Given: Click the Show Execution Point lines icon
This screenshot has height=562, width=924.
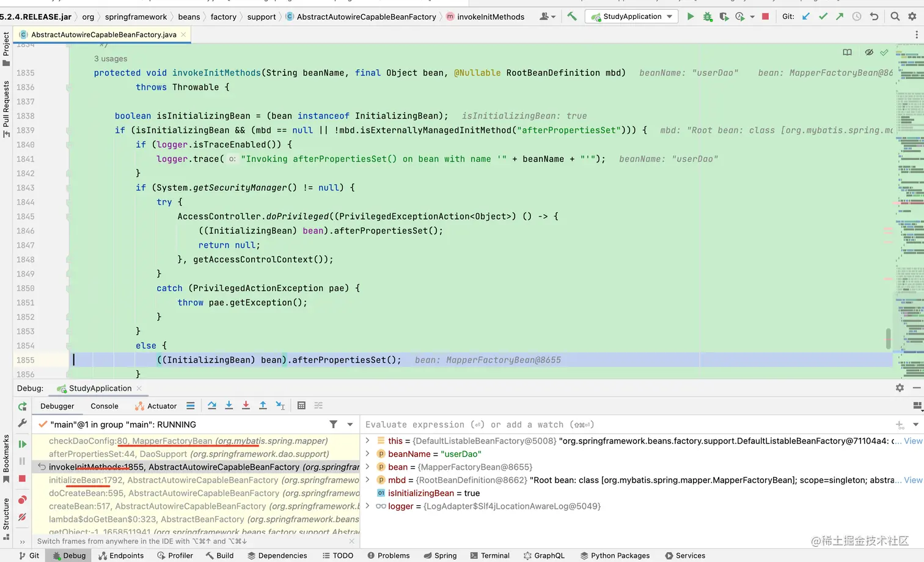Looking at the screenshot, I should point(191,405).
